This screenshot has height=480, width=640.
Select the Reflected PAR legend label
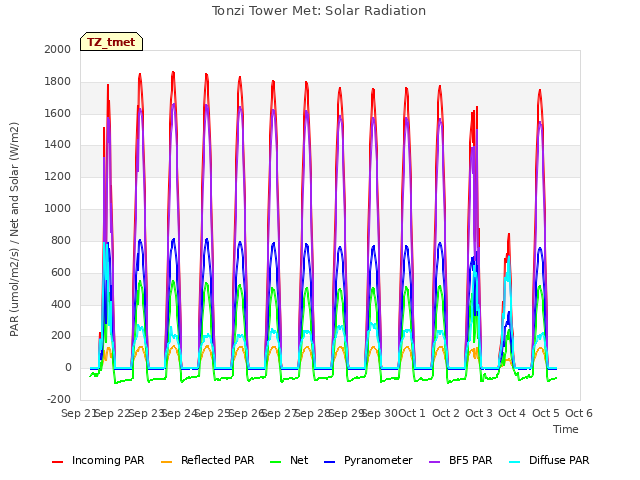(218, 460)
